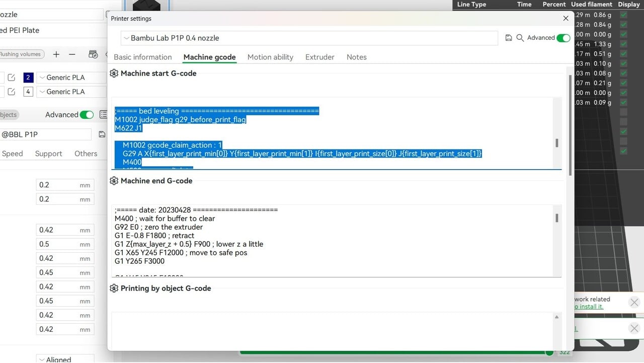Click the Printing by object G-code gear icon
644x363 pixels.
(114, 288)
